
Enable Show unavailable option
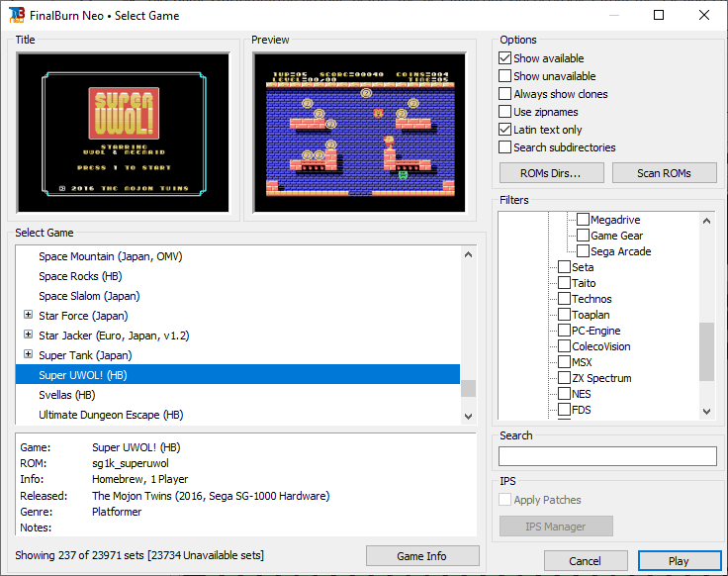pos(504,76)
